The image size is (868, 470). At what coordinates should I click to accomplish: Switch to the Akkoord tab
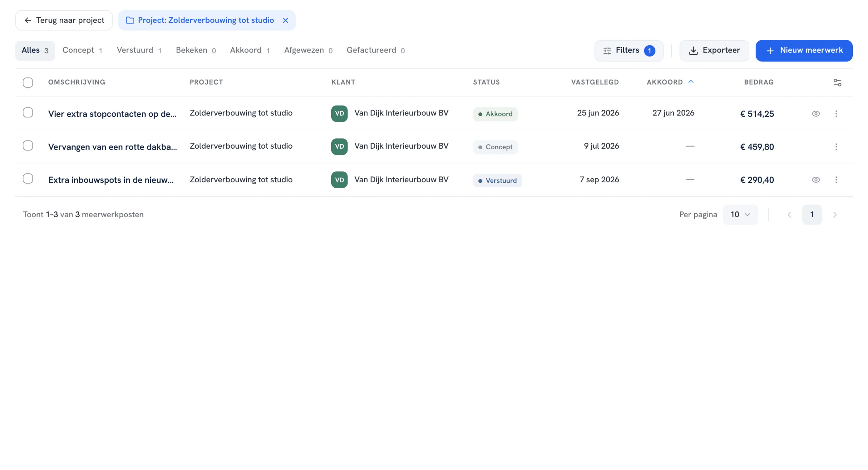(x=250, y=51)
